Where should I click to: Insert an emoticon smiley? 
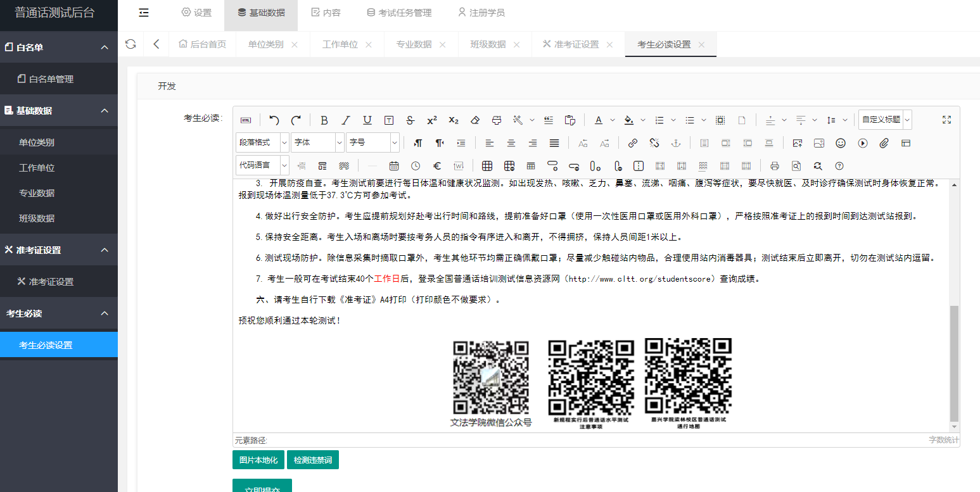841,143
